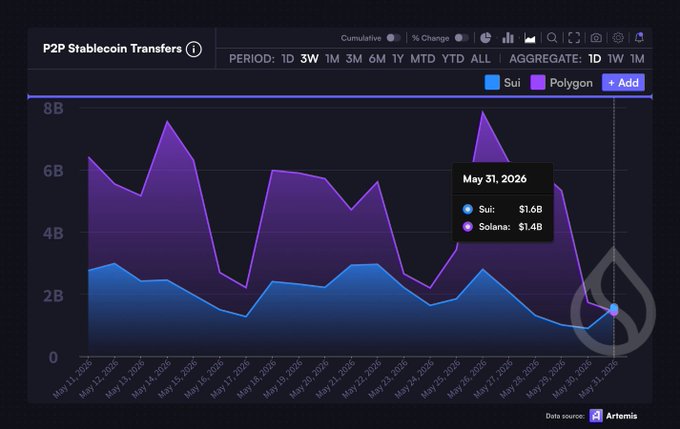Set period to 1D
Image resolution: width=680 pixels, height=429 pixels.
[x=288, y=59]
